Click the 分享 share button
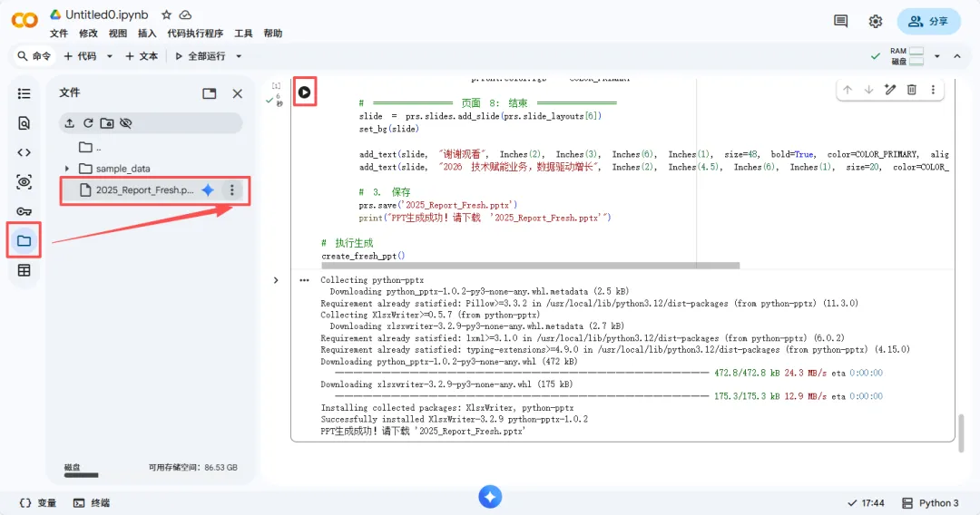The width and height of the screenshot is (980, 515). 929,21
